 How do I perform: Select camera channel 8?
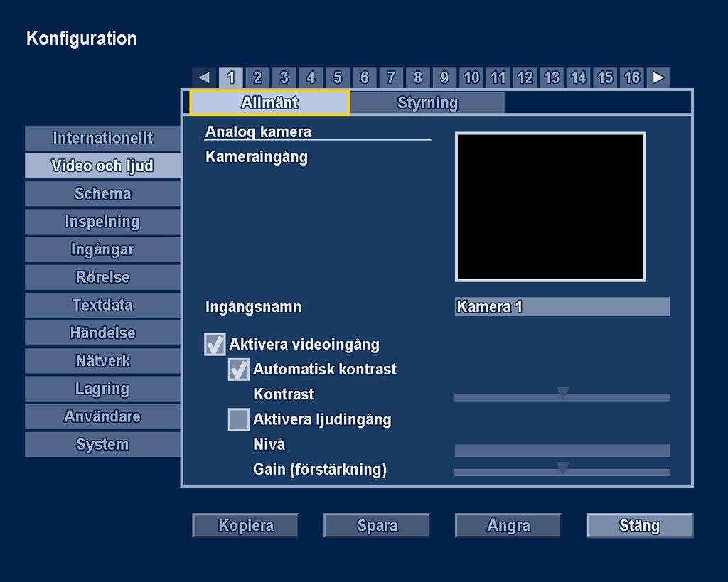point(418,77)
